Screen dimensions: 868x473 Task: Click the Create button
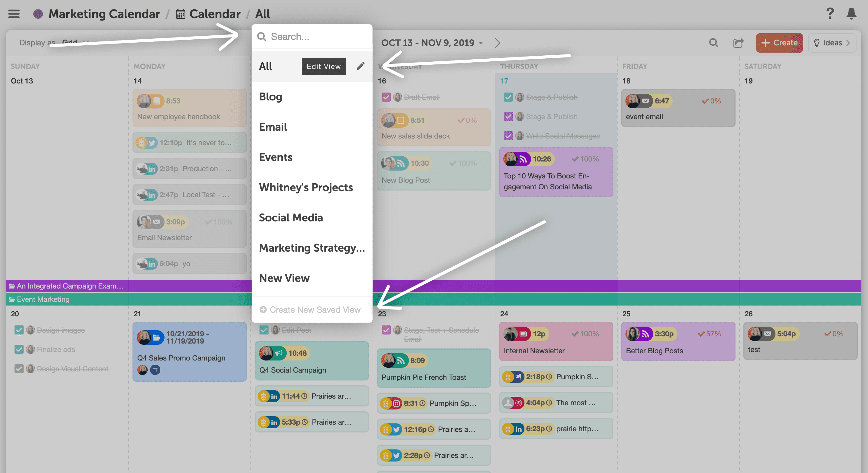pyautogui.click(x=779, y=43)
